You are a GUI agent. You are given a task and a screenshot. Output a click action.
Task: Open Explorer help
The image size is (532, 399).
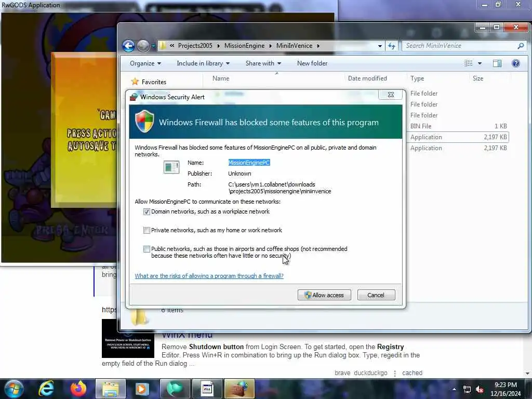coord(516,63)
